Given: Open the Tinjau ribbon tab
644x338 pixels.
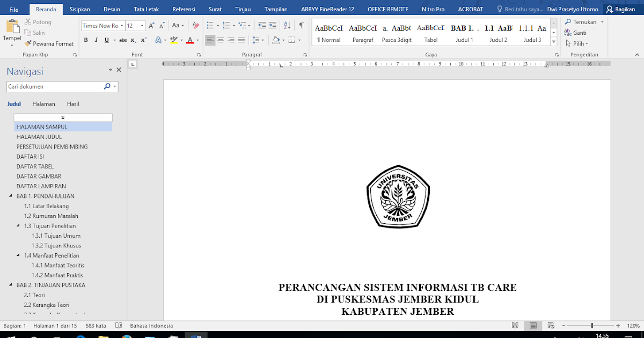Looking at the screenshot, I should [x=243, y=9].
